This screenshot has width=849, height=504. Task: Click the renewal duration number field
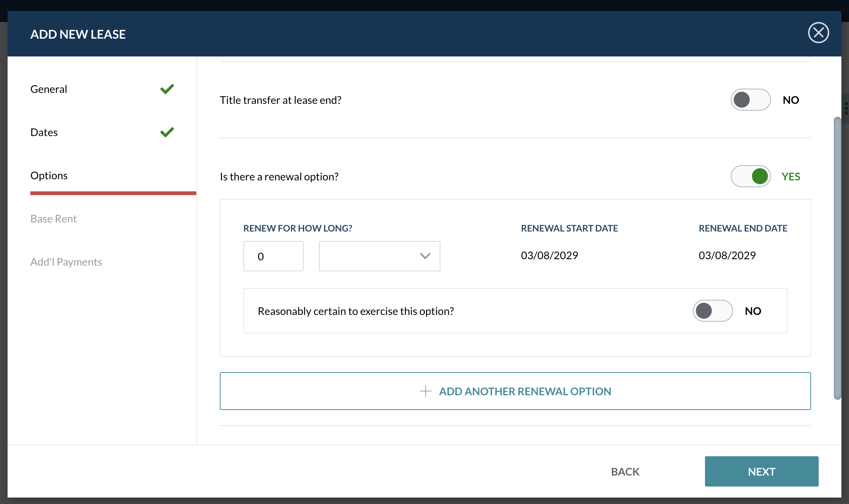point(273,256)
